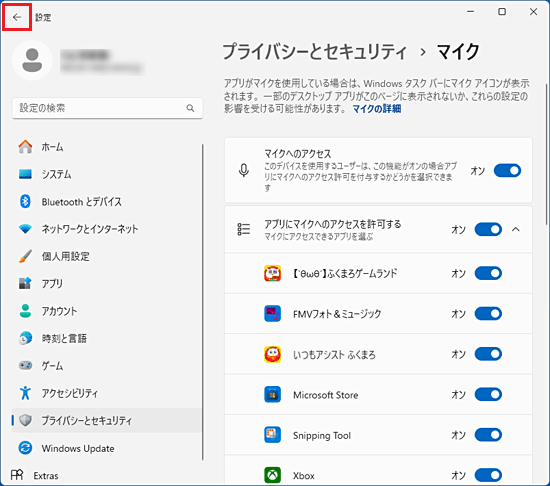Click プライバシーとセキュリティ breadcrumb
The height and width of the screenshot is (486, 550).
315,52
